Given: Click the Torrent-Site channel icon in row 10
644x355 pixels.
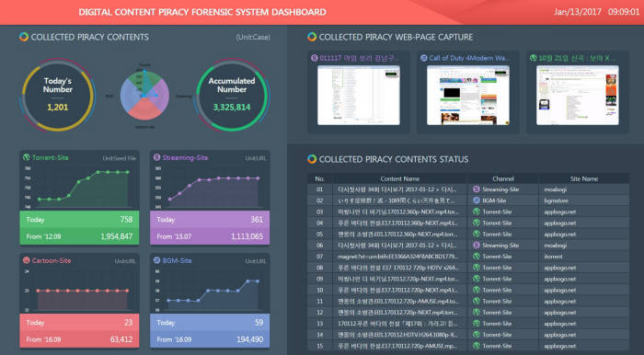Looking at the screenshot, I should point(477,290).
